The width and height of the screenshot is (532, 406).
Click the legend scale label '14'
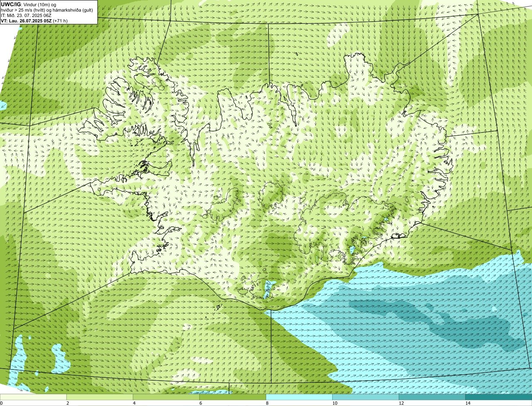468,403
